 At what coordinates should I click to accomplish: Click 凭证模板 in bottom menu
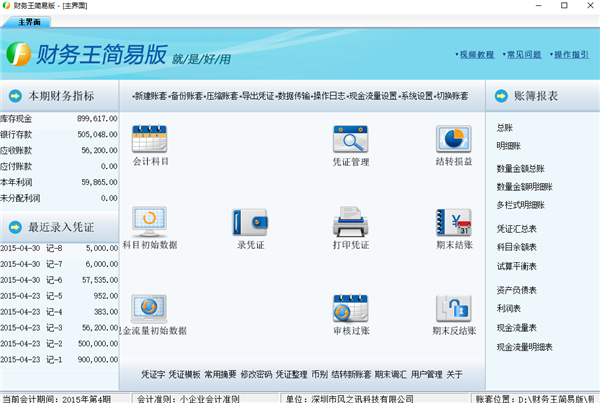tap(184, 374)
